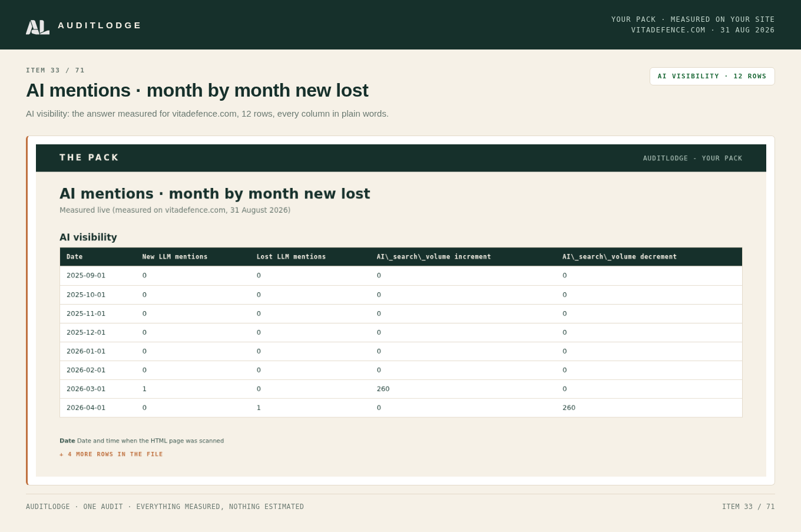Click the AUDITLODGE brand name in header
Screen dimensions: 801x532
click(x=100, y=25)
